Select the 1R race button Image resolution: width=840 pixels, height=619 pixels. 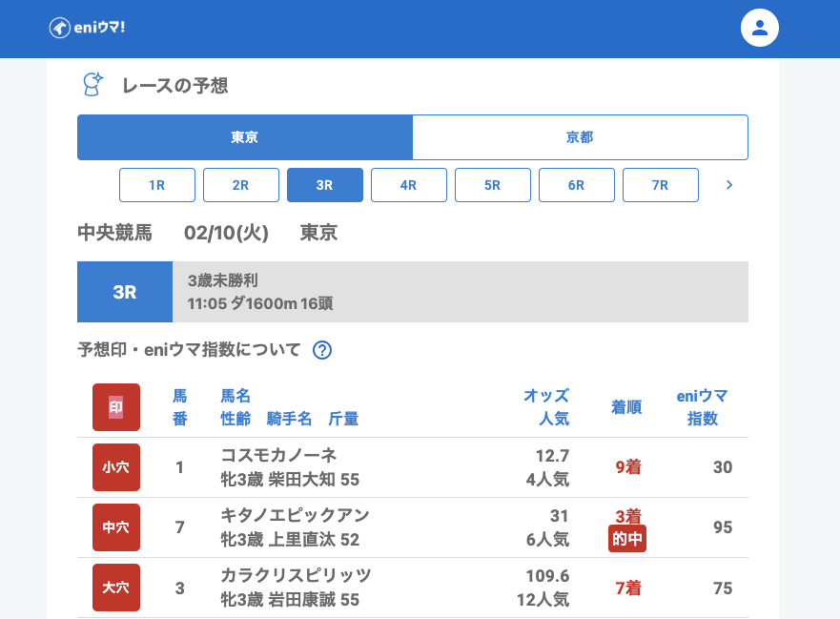pos(157,185)
